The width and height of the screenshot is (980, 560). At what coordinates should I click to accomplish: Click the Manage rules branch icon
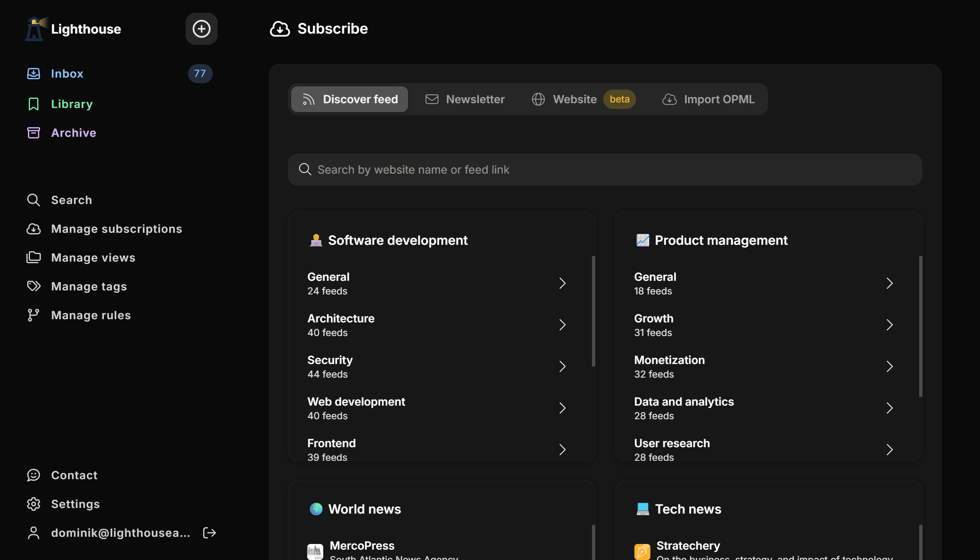[x=34, y=315]
